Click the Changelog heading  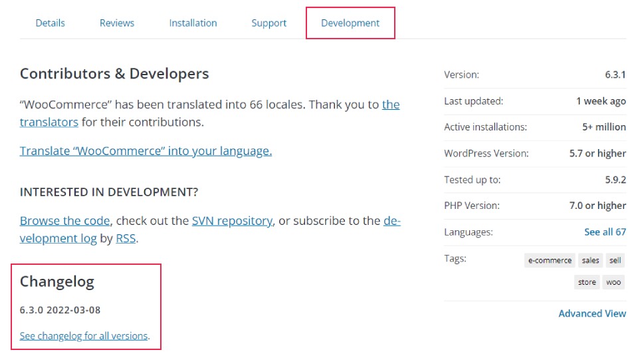pos(57,281)
